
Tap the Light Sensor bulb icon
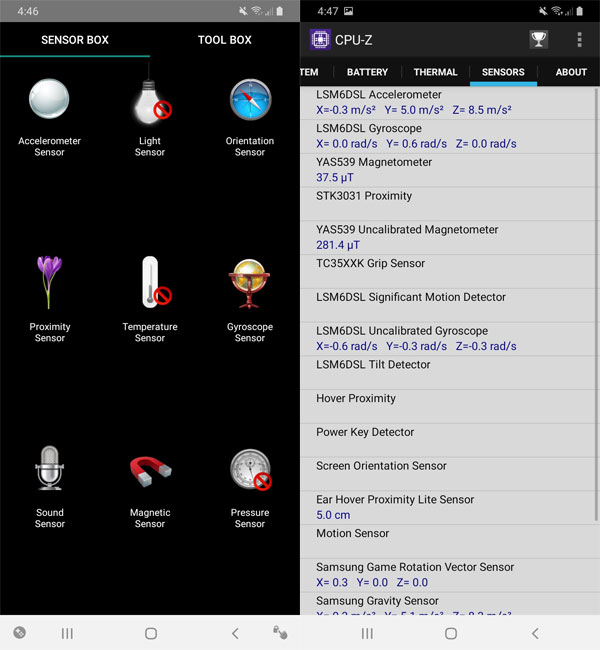[150, 99]
